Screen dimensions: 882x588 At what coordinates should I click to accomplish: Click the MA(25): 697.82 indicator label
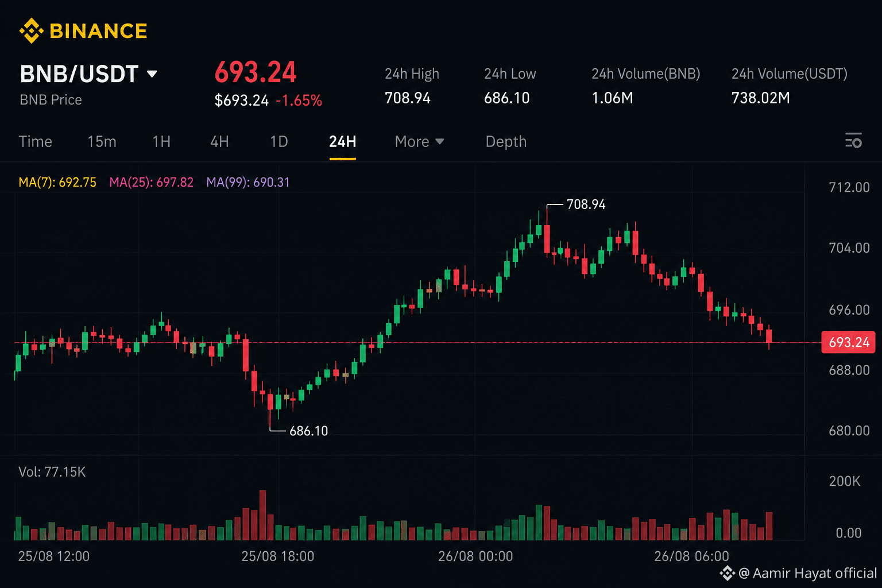point(152,182)
